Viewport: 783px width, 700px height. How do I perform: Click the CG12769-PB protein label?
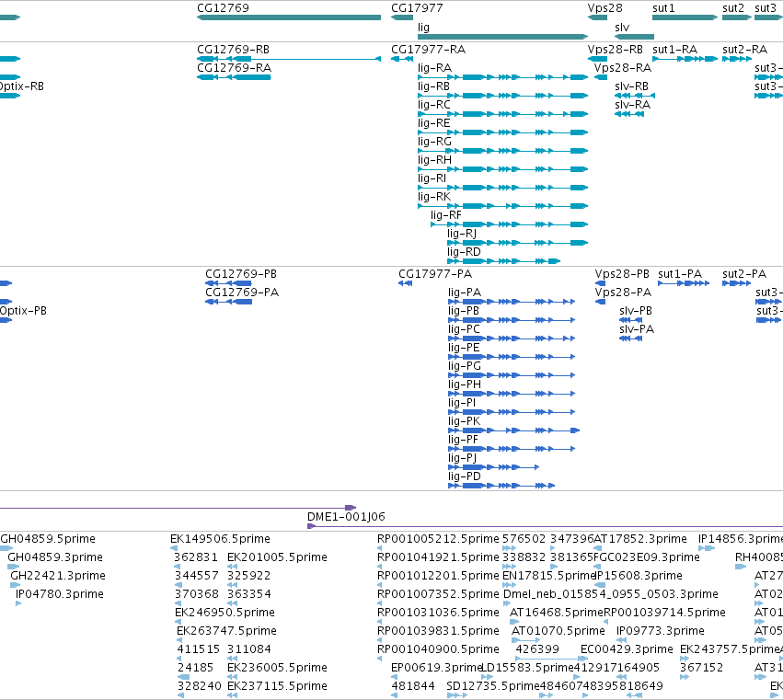pos(241,274)
